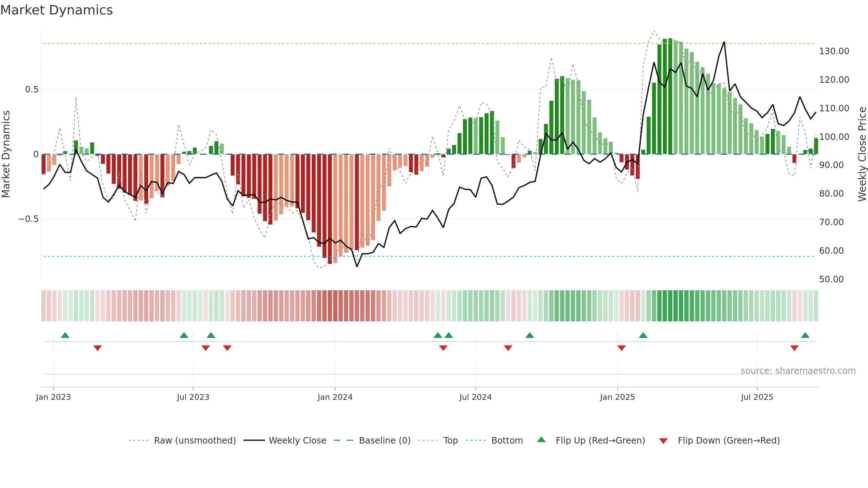
Task: Click the 0.5 left axis tick label
Action: 32,90
